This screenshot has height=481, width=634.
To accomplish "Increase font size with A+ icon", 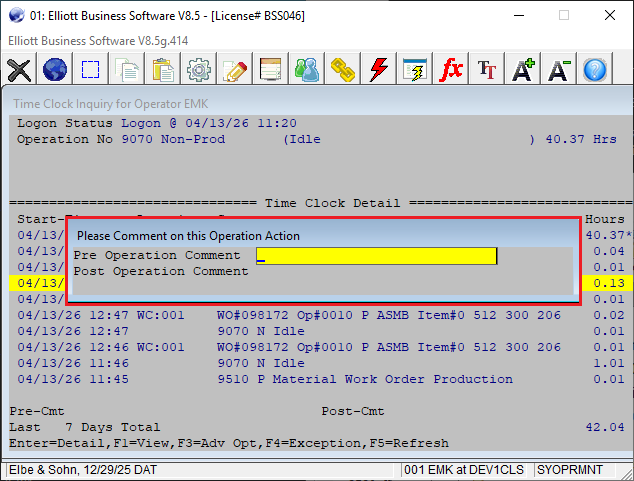I will (x=523, y=70).
